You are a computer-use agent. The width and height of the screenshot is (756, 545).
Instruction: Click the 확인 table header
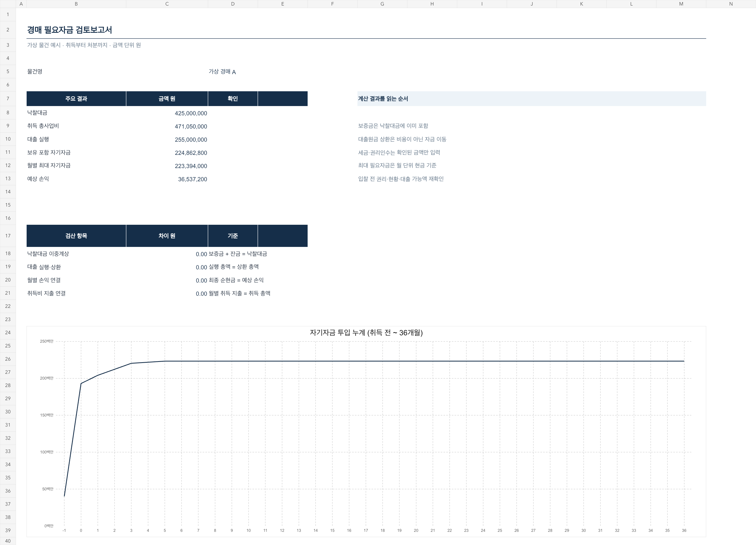click(x=233, y=99)
